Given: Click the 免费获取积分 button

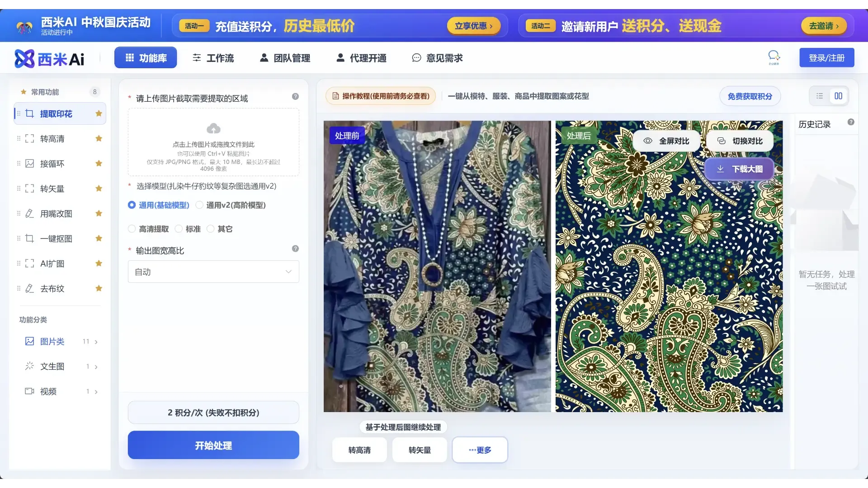Looking at the screenshot, I should click(x=750, y=96).
